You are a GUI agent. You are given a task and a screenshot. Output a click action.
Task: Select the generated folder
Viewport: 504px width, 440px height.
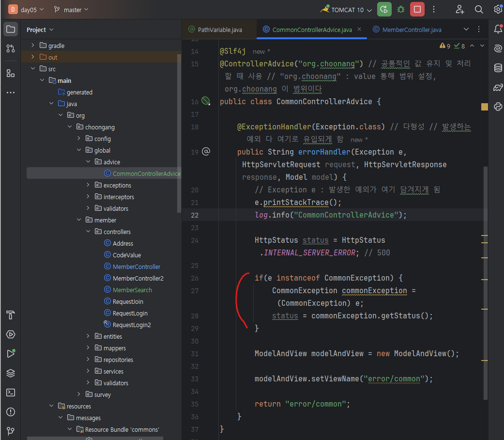click(79, 92)
